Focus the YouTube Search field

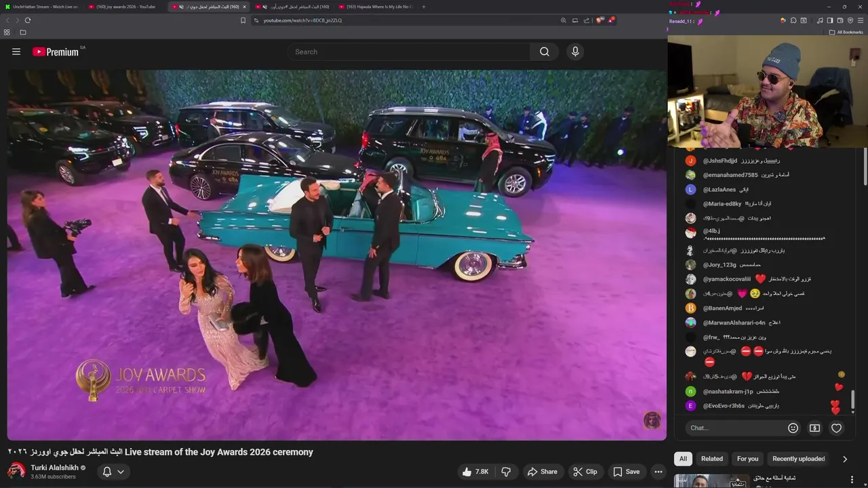409,52
